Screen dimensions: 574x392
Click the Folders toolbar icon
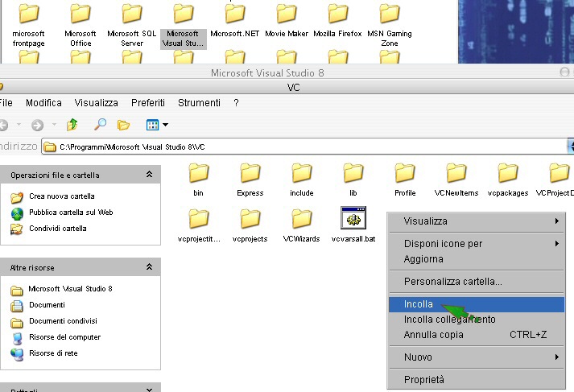click(123, 126)
